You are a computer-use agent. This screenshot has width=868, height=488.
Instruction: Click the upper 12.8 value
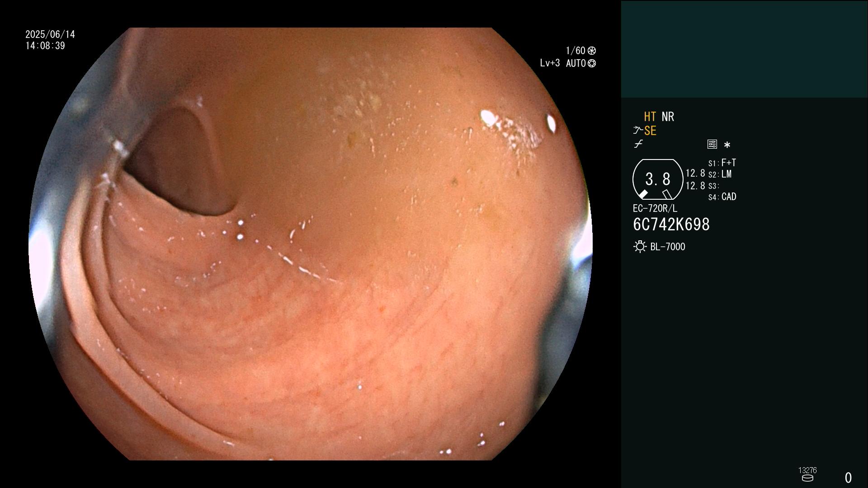pos(695,174)
